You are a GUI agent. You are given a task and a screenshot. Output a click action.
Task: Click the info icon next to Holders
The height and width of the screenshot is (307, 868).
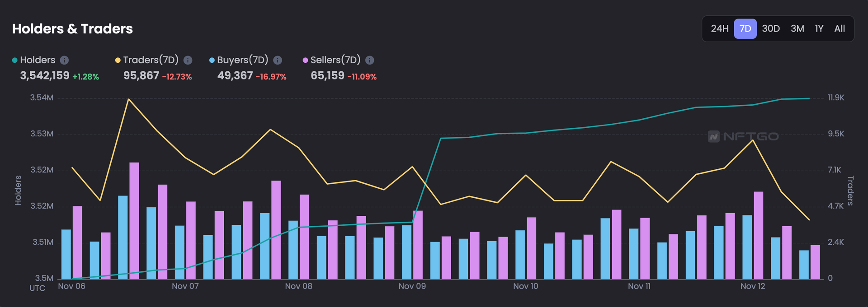64,60
